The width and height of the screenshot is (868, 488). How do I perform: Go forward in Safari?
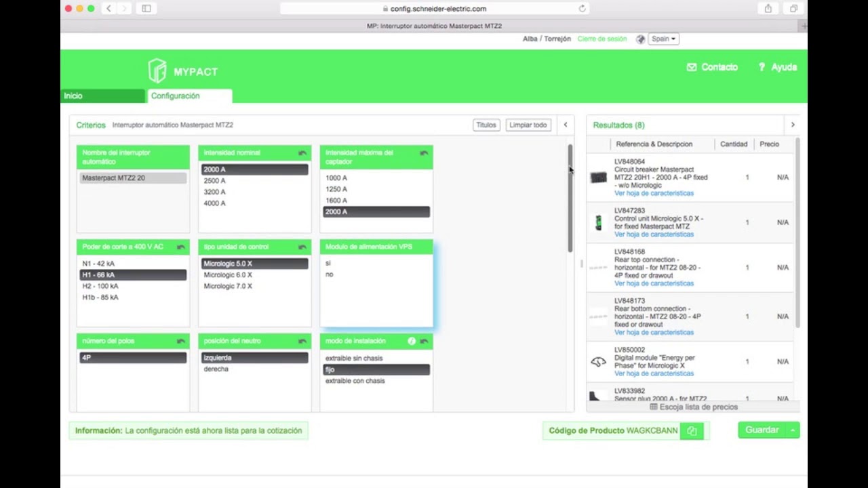124,9
